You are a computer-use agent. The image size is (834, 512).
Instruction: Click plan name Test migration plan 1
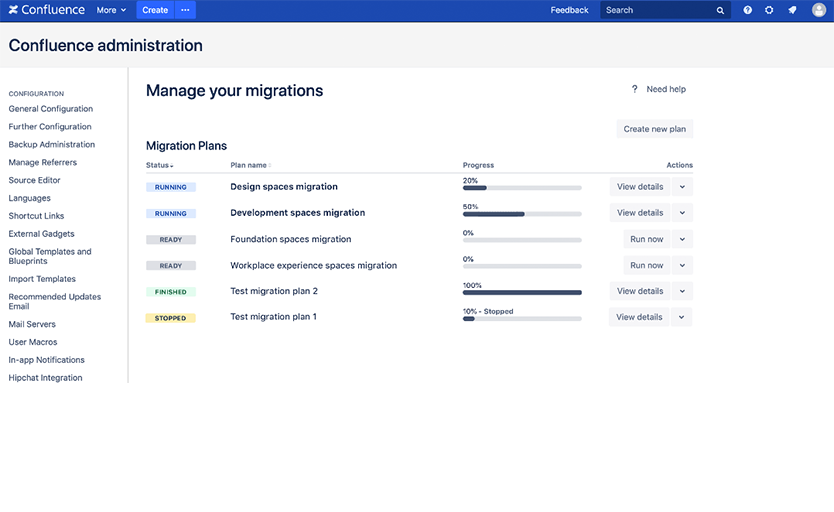273,317
